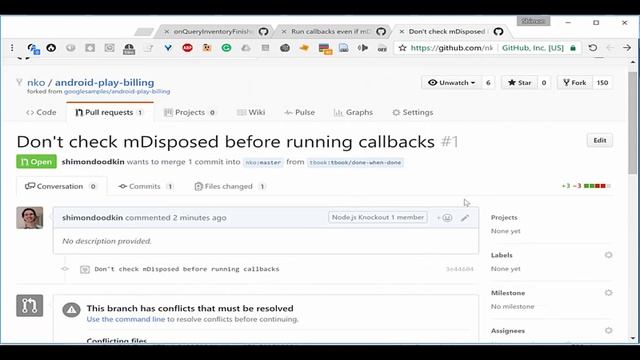Image resolution: width=640 pixels, height=360 pixels.
Task: Open the add reaction emoji menu
Action: pyautogui.click(x=445, y=218)
